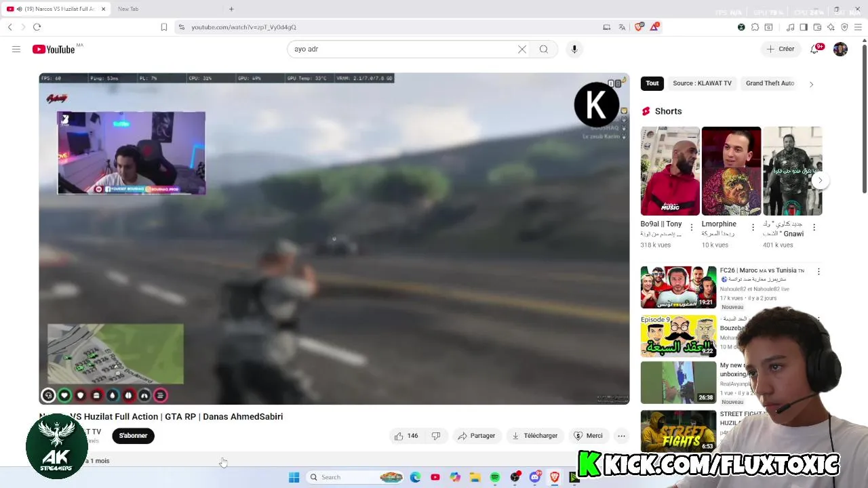
Task: Select the Grand Theft Auto chip
Action: [x=770, y=83]
